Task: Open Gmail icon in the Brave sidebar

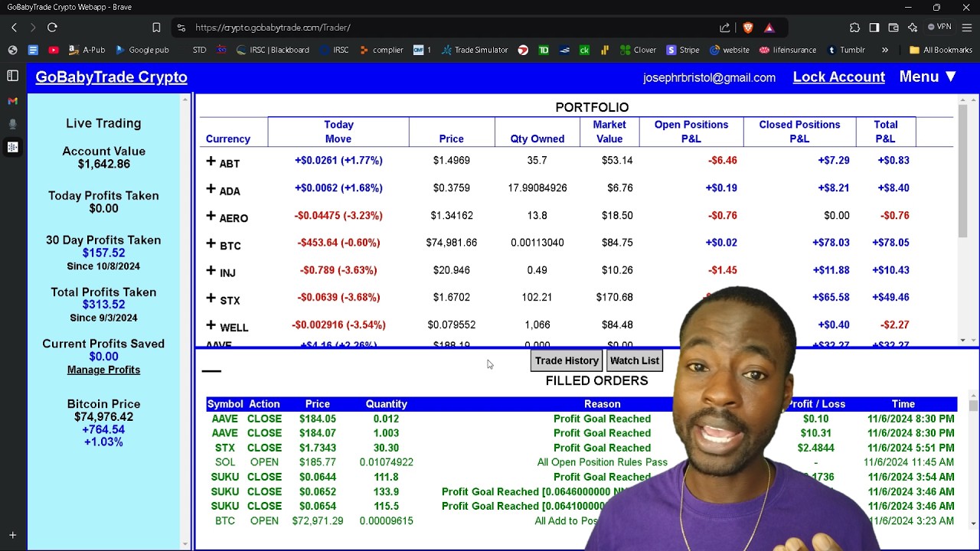Action: [x=12, y=100]
